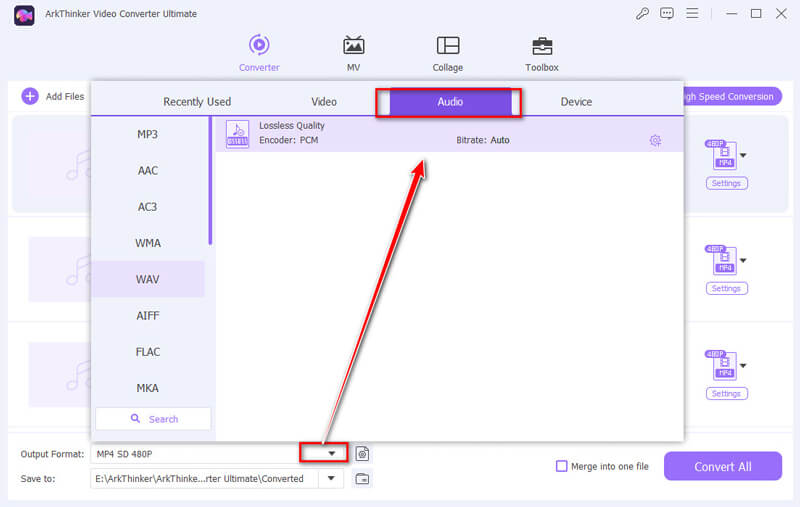The image size is (800, 507).
Task: Click the format list scrollbar
Action: click(210, 181)
